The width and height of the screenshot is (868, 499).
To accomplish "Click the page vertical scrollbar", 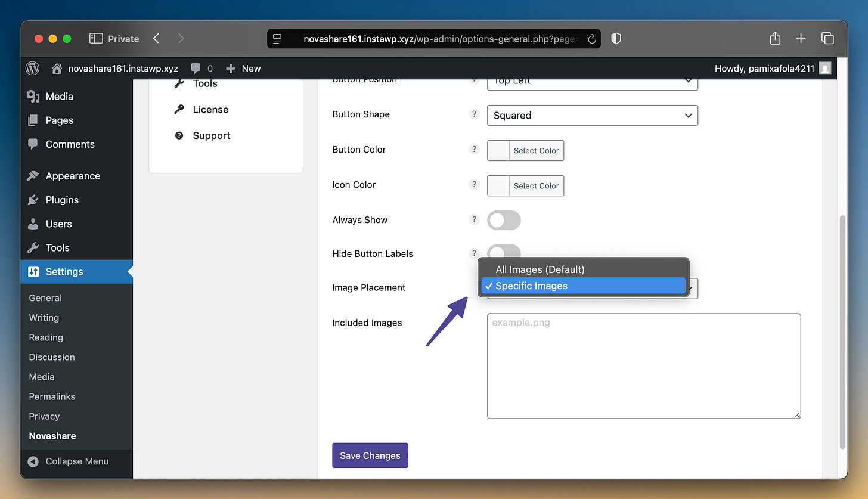I will click(x=842, y=331).
